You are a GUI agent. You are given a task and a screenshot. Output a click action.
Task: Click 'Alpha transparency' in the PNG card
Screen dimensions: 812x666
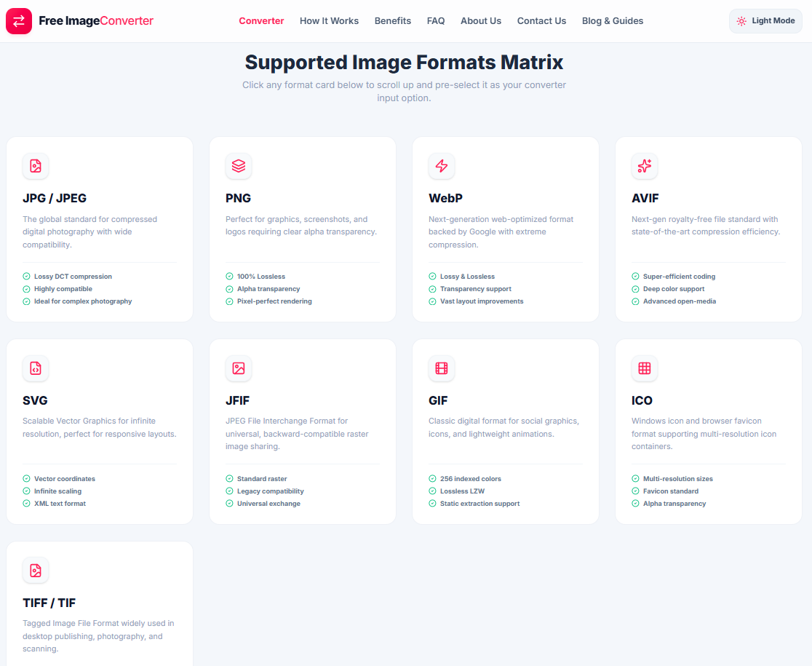pos(268,289)
